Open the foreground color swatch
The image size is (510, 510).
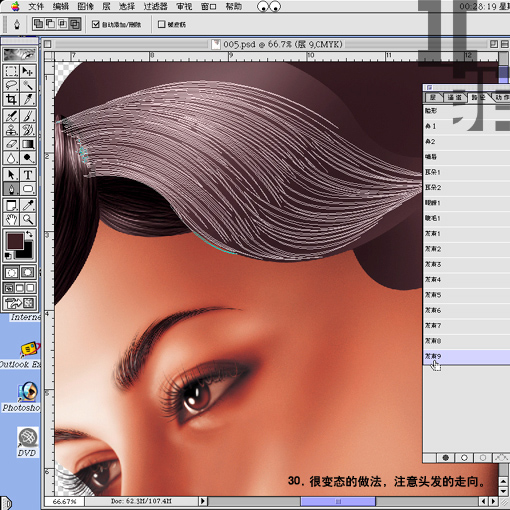15,241
